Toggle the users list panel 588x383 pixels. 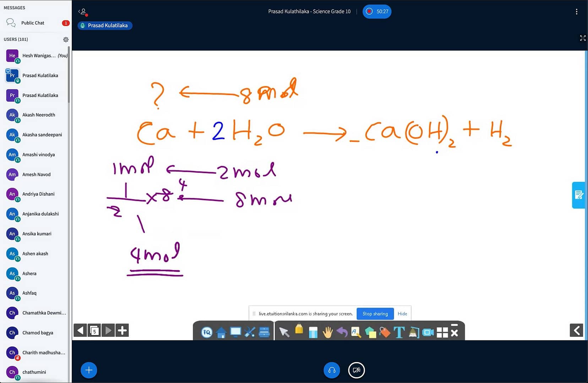click(x=83, y=12)
